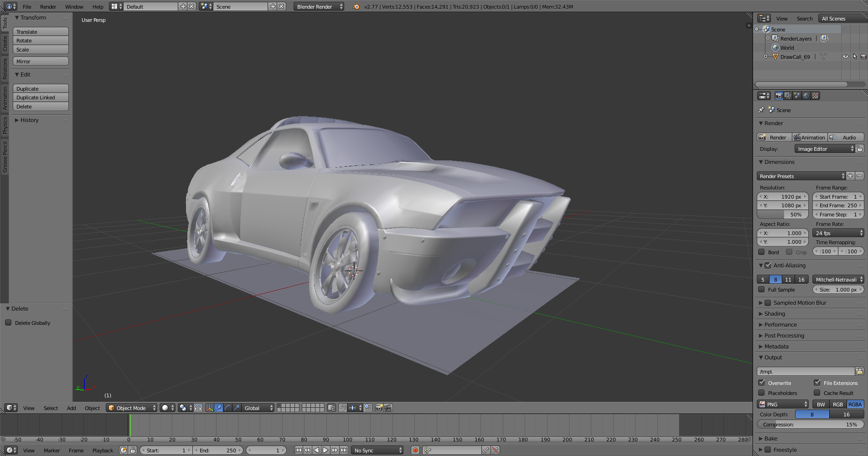Select the scale manipulator icon
Image resolution: width=868 pixels, height=456 pixels.
[237, 408]
